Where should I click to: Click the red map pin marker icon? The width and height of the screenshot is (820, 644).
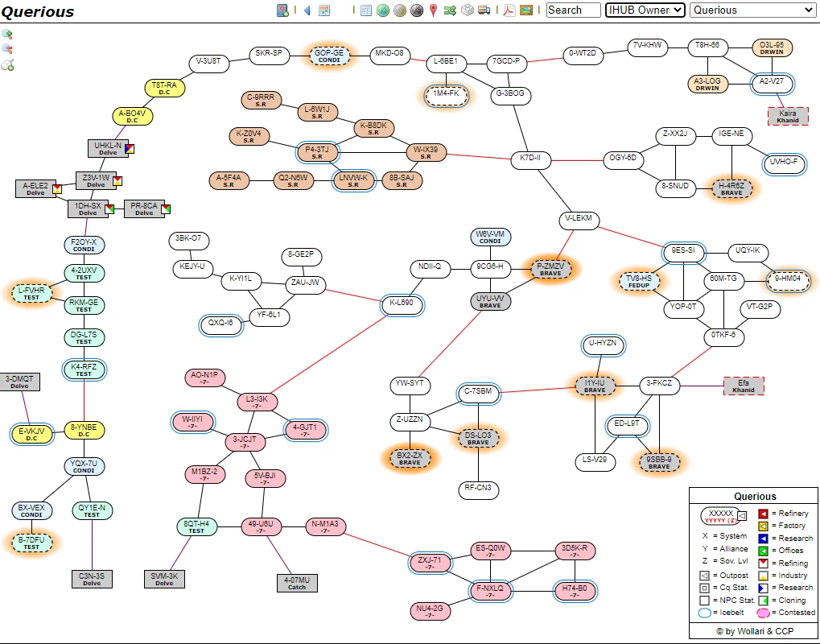[433, 10]
